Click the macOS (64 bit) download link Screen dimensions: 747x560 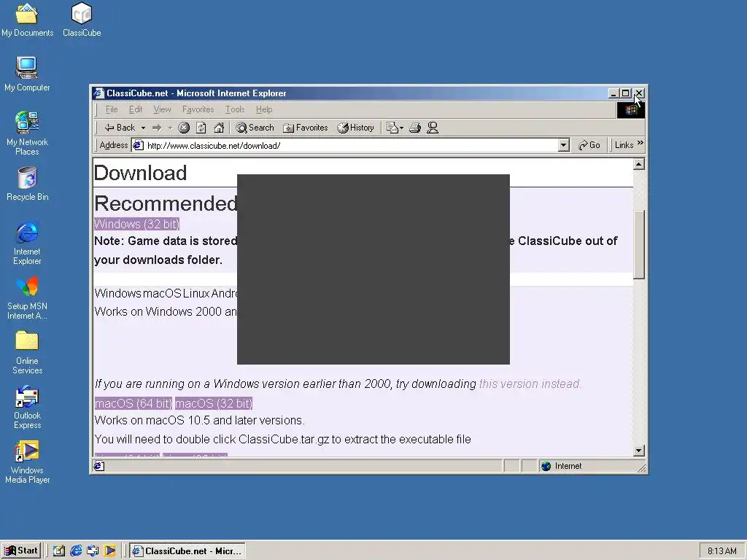(133, 403)
